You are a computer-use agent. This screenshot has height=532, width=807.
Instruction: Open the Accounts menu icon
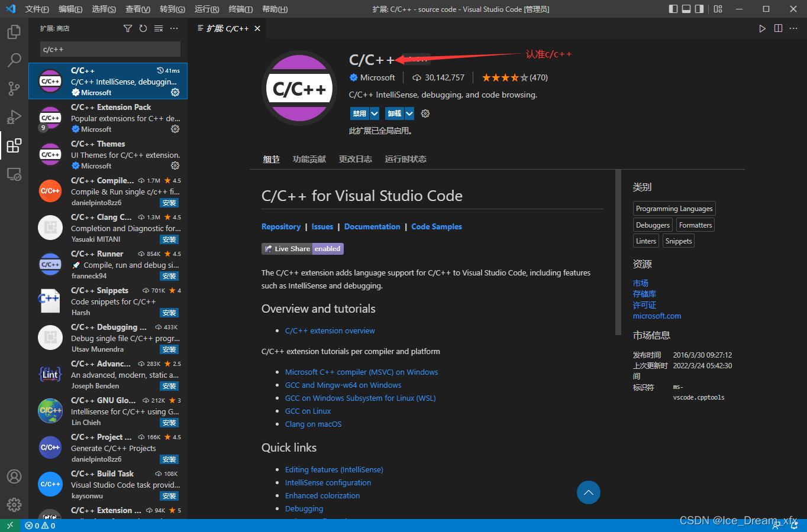coord(14,476)
